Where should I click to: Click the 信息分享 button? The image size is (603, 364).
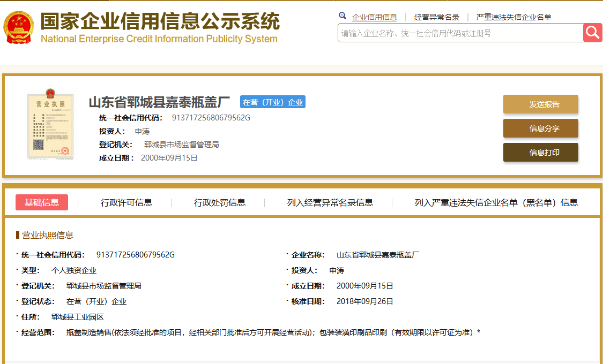point(540,128)
